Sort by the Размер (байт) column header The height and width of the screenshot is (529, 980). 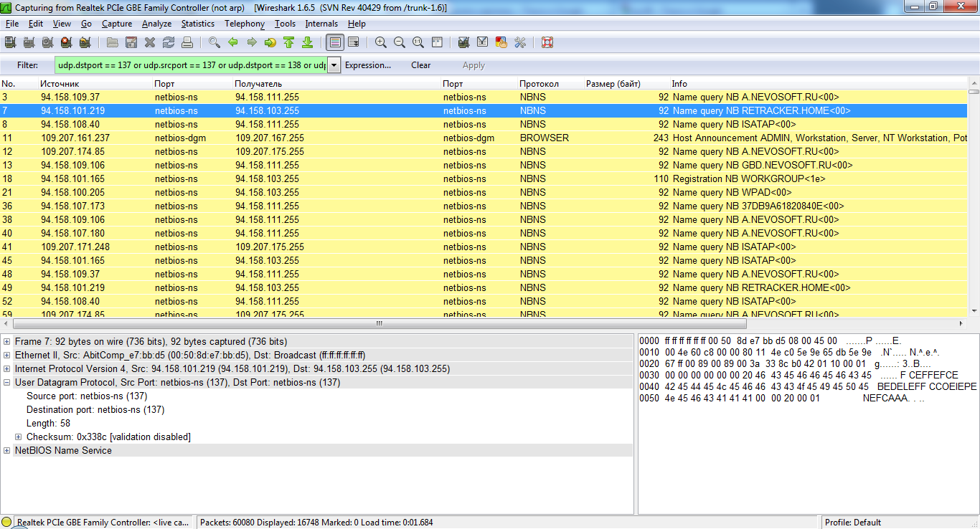[626, 84]
